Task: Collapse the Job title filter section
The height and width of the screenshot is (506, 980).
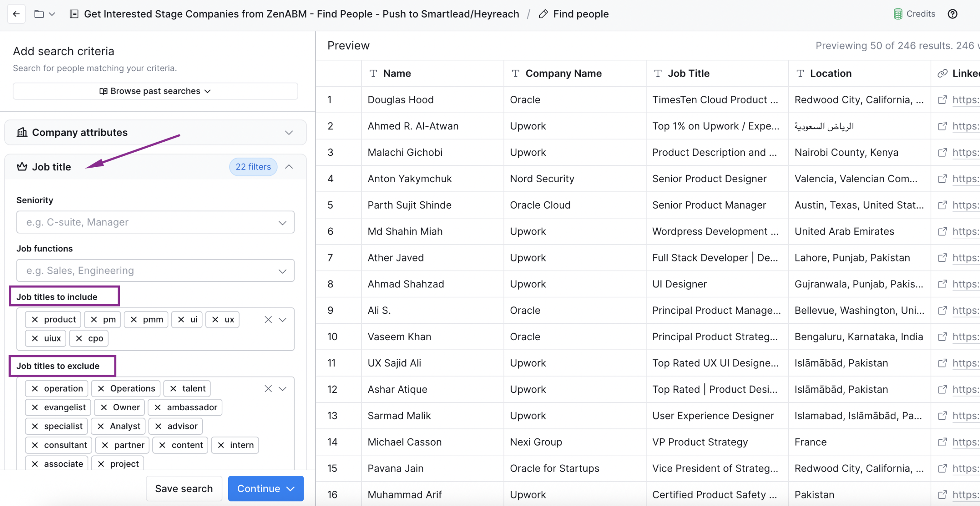Action: tap(289, 167)
